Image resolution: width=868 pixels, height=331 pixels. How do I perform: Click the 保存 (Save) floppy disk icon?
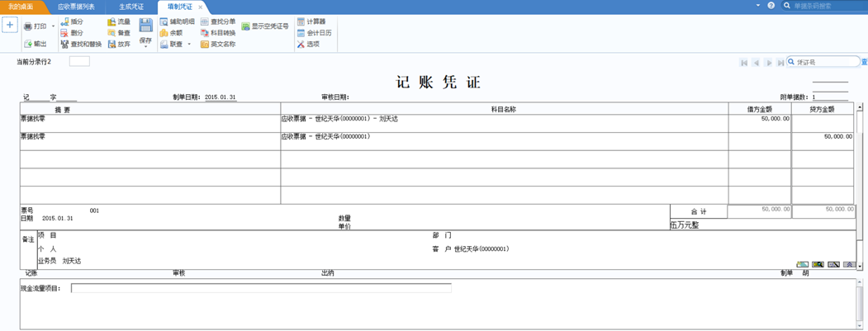[145, 26]
